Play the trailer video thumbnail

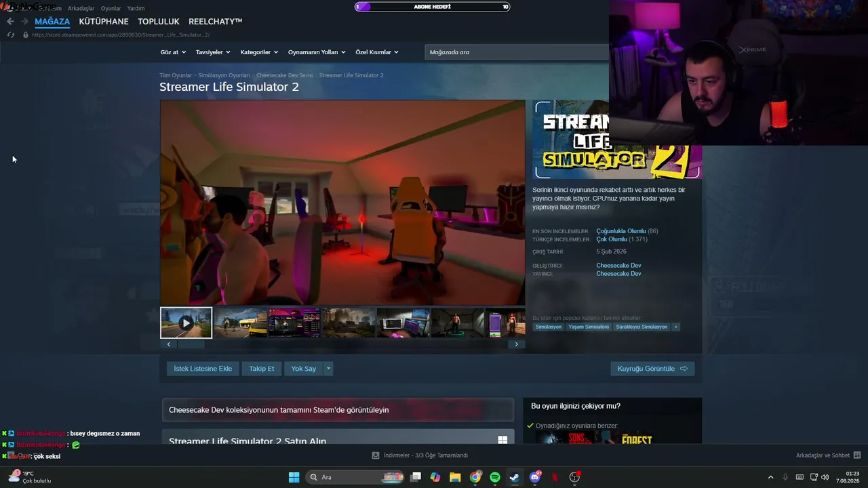point(186,323)
